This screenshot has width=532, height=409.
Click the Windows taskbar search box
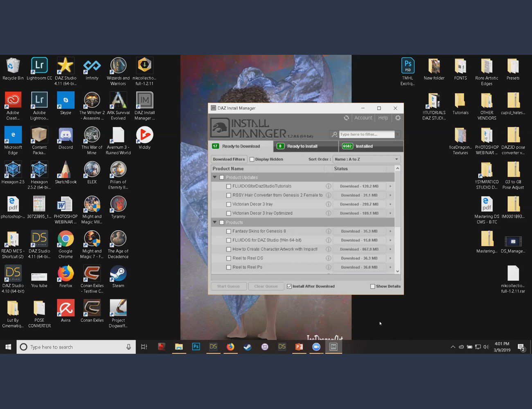click(76, 347)
